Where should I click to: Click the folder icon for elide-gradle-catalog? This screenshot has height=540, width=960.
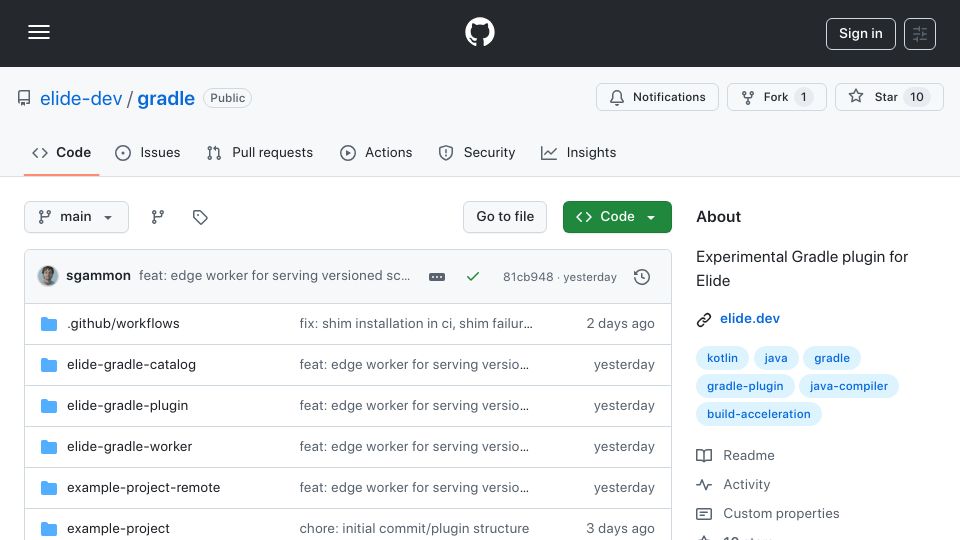tap(49, 365)
